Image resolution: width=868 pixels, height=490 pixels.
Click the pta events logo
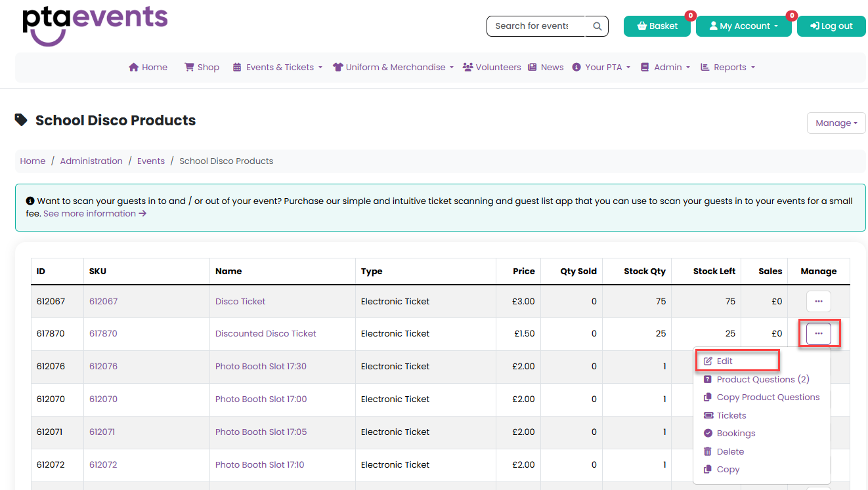(95, 26)
